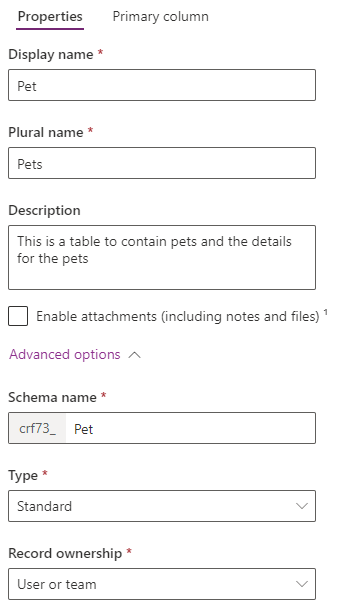Screen dimensions: 361x614
Task: Switch to the Primary column tab
Action: click(161, 17)
